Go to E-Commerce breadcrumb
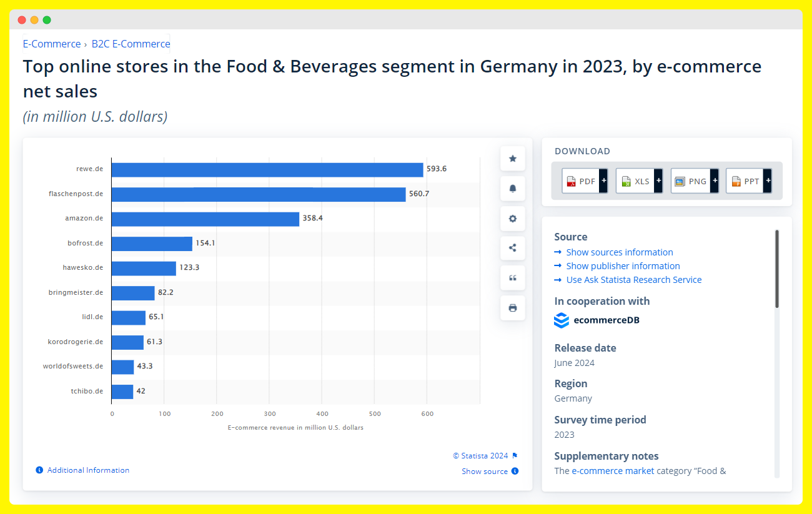812x514 pixels. [52, 44]
